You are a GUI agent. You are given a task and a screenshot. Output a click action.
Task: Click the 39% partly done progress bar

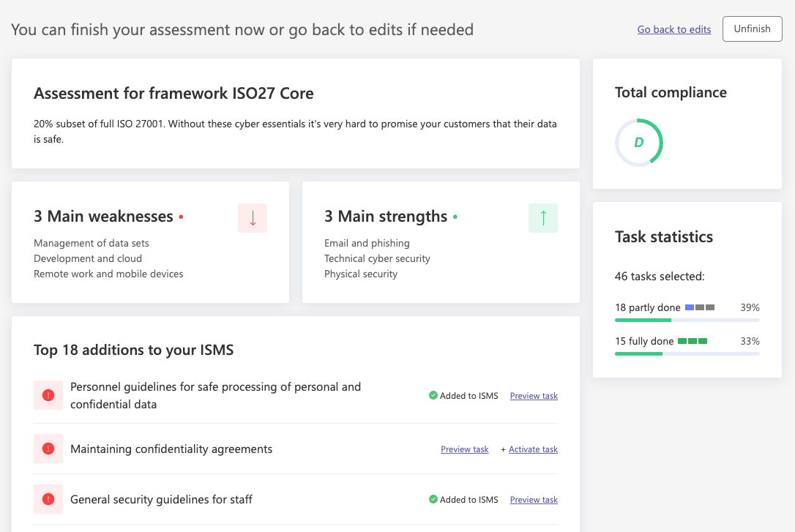coord(687,320)
